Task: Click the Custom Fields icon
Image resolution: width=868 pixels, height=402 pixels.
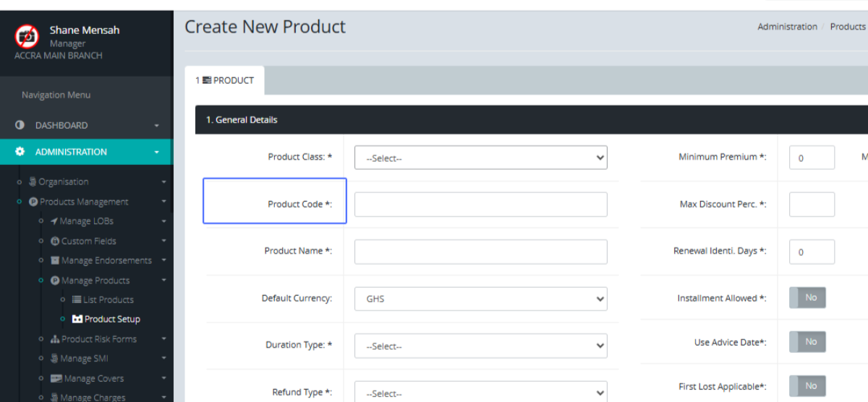Action: point(55,241)
